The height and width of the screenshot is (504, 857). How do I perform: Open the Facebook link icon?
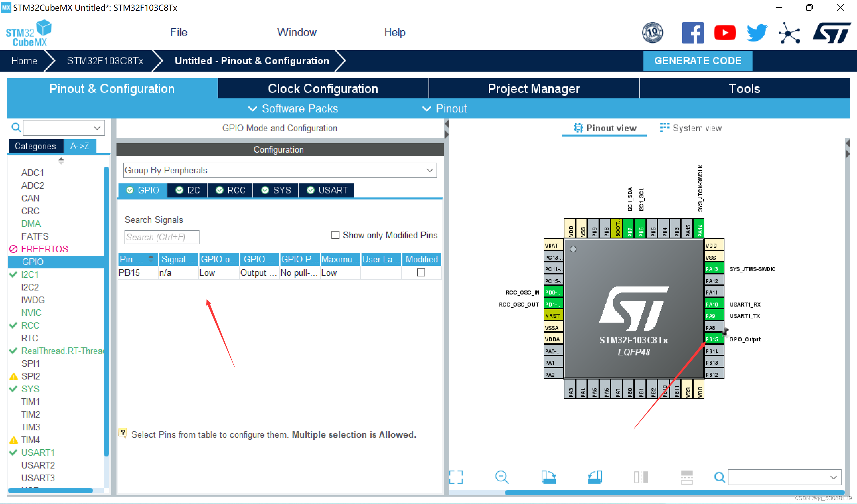692,33
